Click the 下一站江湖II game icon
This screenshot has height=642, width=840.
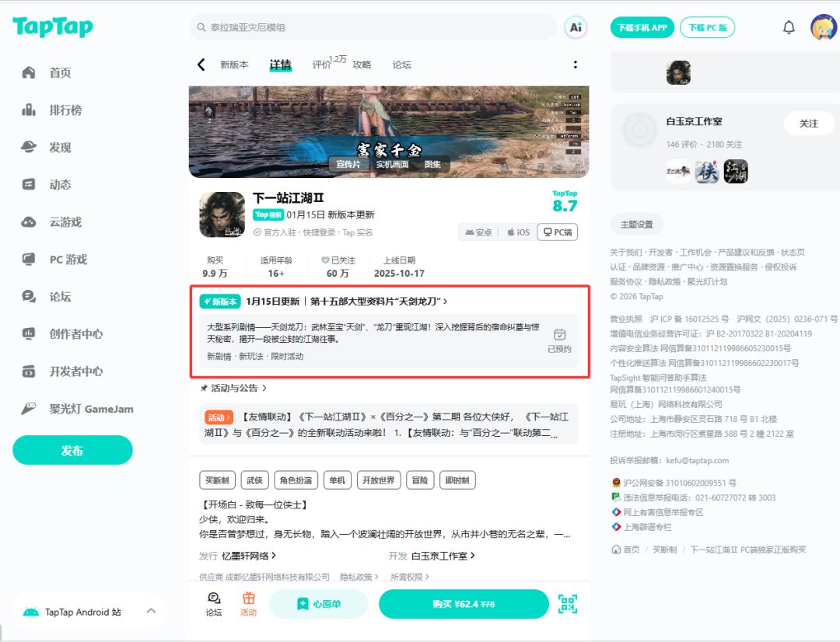click(222, 215)
